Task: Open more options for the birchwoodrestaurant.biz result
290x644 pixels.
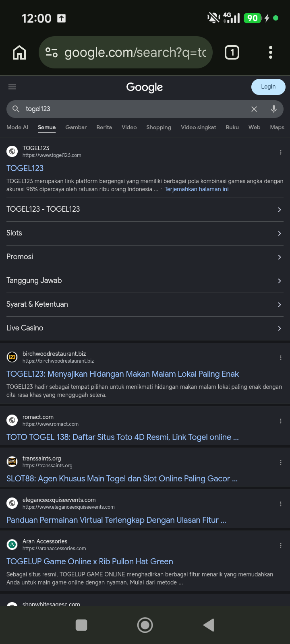Action: point(281,358)
